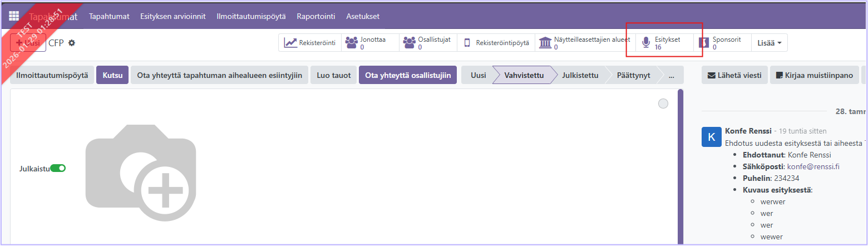Open Näytteilleasettajien alueet building icon button

tap(585, 43)
